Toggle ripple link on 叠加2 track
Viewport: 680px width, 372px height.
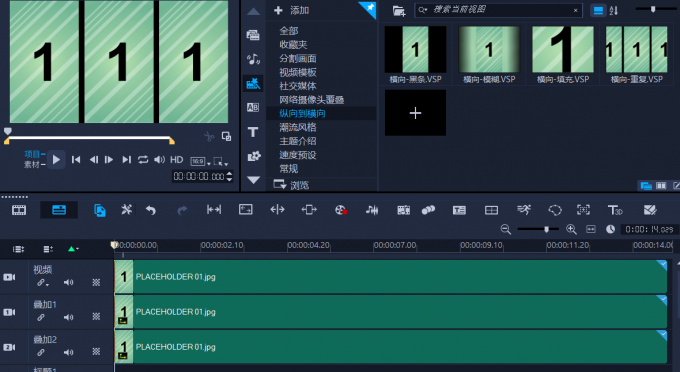pyautogui.click(x=41, y=352)
